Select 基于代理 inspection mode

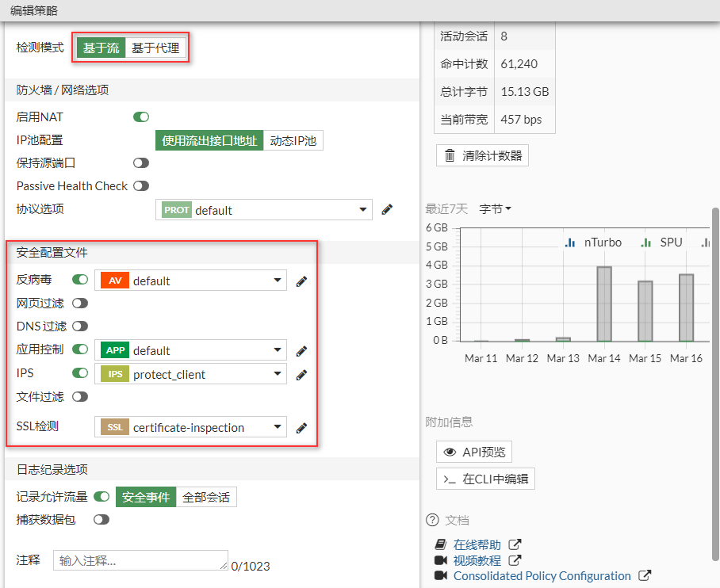[x=155, y=48]
